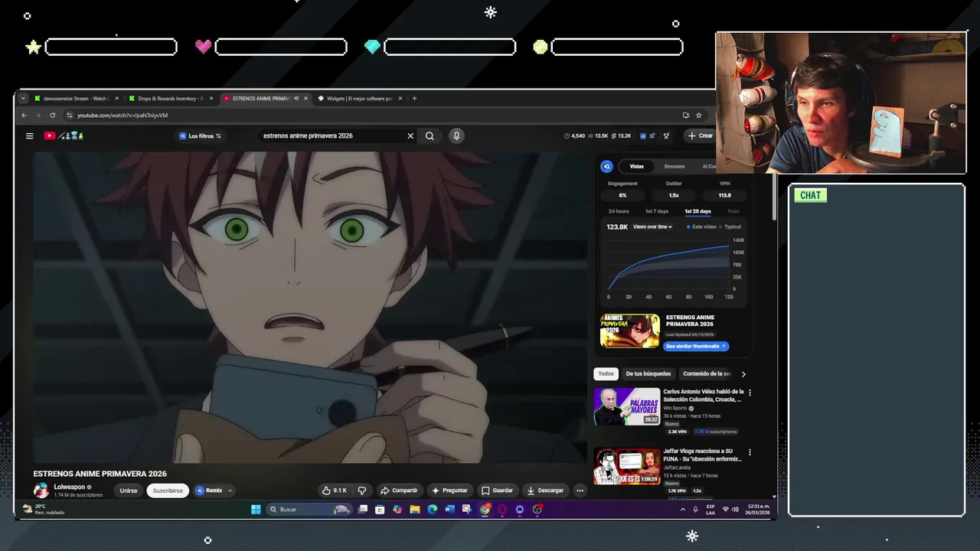Click the Lolweapon channel avatar
This screenshot has height=551, width=980.
pyautogui.click(x=41, y=491)
